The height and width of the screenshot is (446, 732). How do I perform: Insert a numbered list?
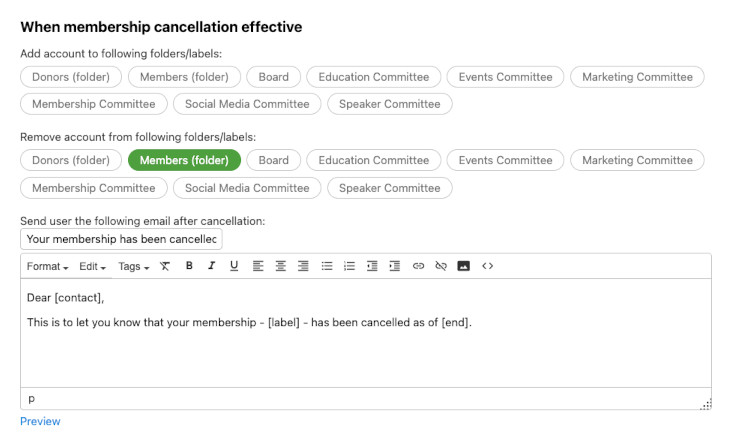tap(349, 266)
